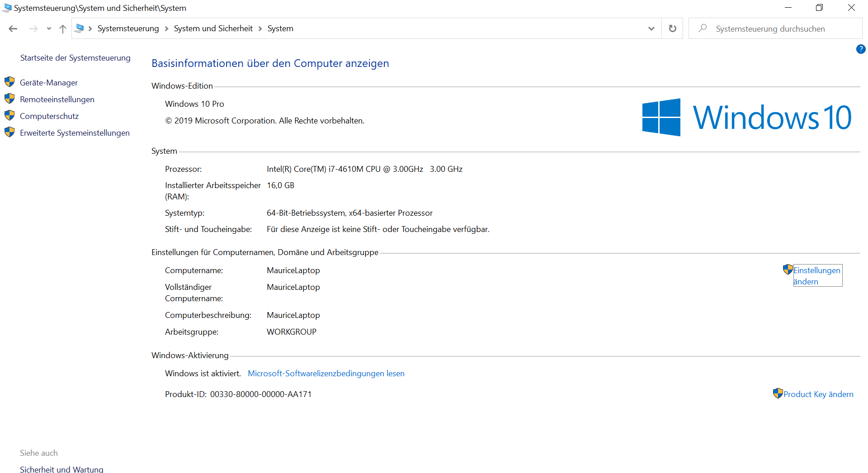The image size is (868, 473).
Task: Click the shield icon beside Einstellungen ändern
Action: point(788,270)
